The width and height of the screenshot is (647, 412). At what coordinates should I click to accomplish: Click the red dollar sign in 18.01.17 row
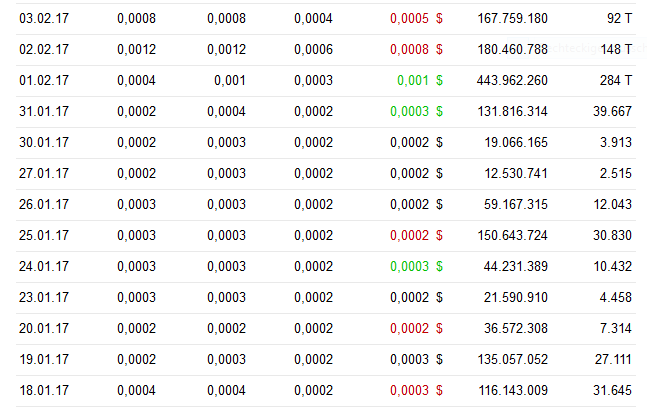(x=439, y=390)
